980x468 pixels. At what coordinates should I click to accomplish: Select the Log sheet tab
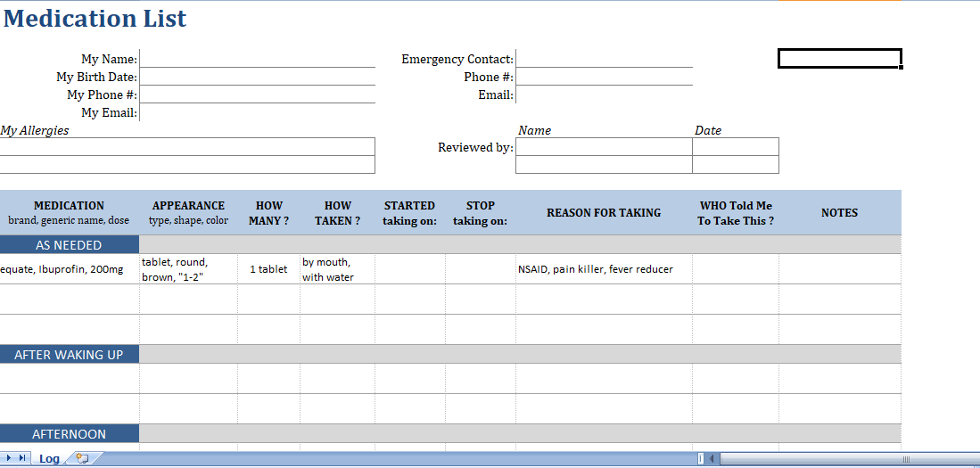pos(49,458)
